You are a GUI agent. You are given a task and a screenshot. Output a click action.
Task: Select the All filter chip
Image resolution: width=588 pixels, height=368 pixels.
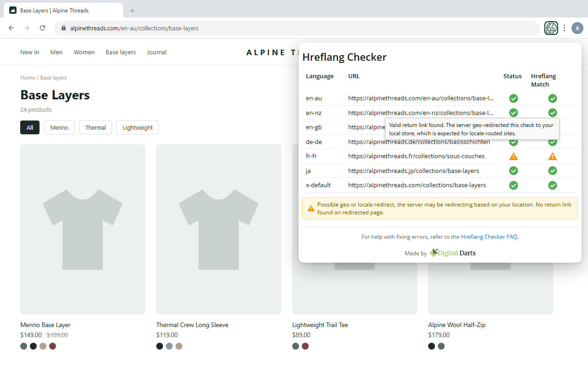point(30,127)
